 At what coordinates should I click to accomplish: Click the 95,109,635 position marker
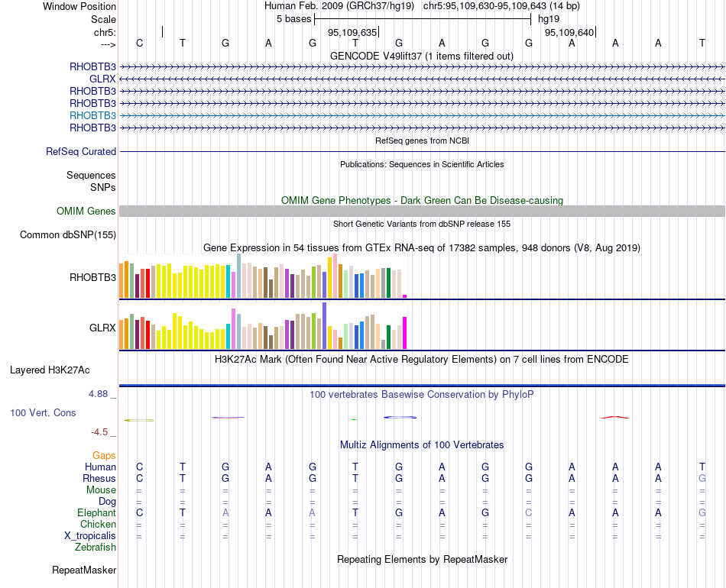coord(353,32)
